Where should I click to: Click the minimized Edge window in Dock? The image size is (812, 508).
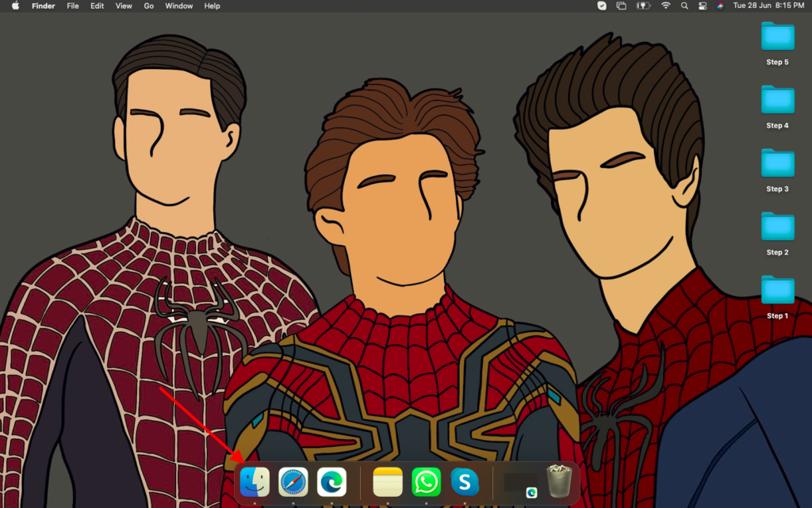coord(520,483)
